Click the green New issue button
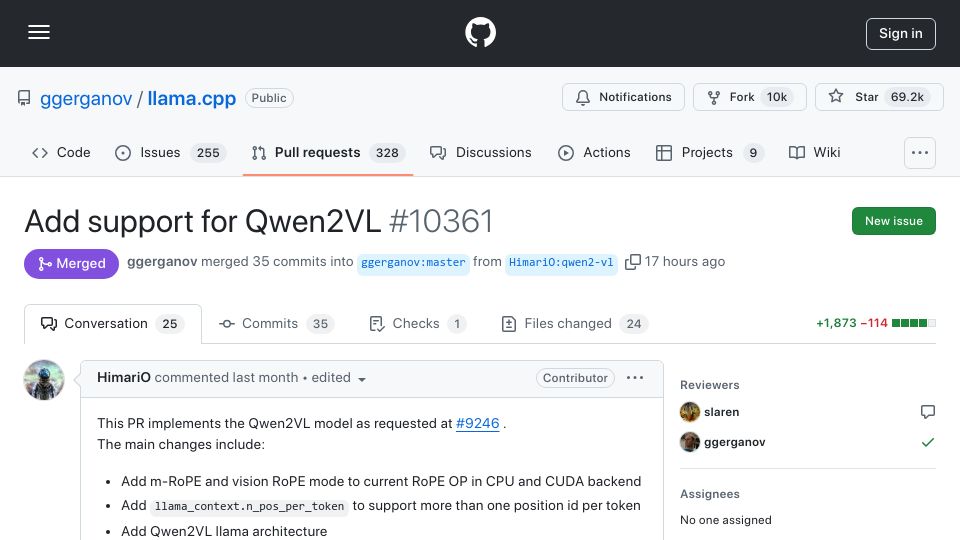The image size is (960, 540). coord(893,221)
